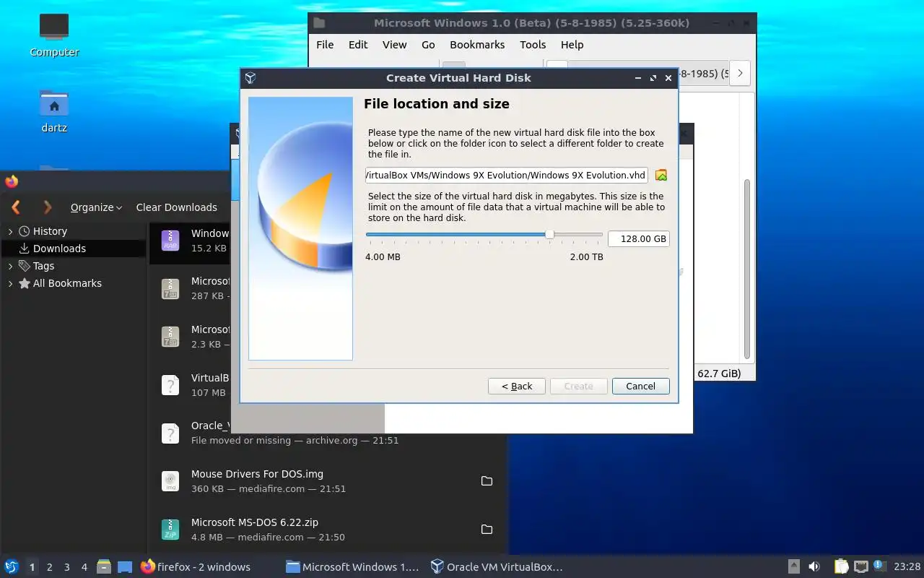
Task: Open the Help menu in file manager
Action: tap(572, 45)
